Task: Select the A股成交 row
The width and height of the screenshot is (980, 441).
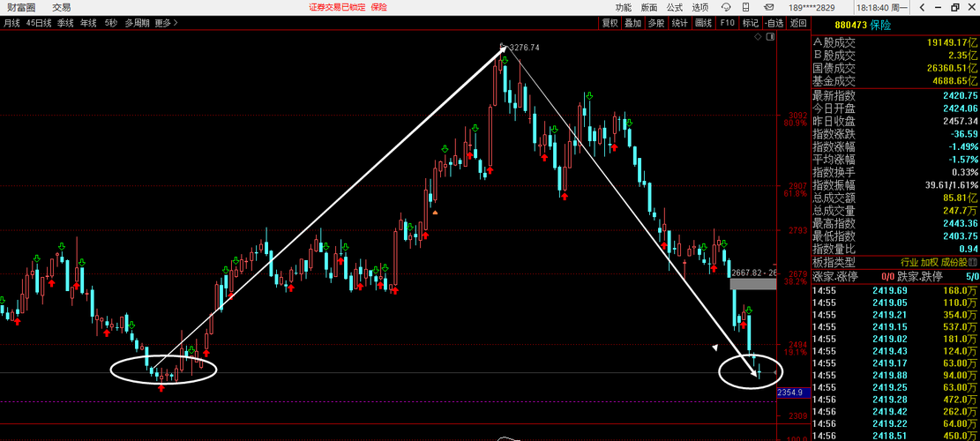Action: (895, 43)
